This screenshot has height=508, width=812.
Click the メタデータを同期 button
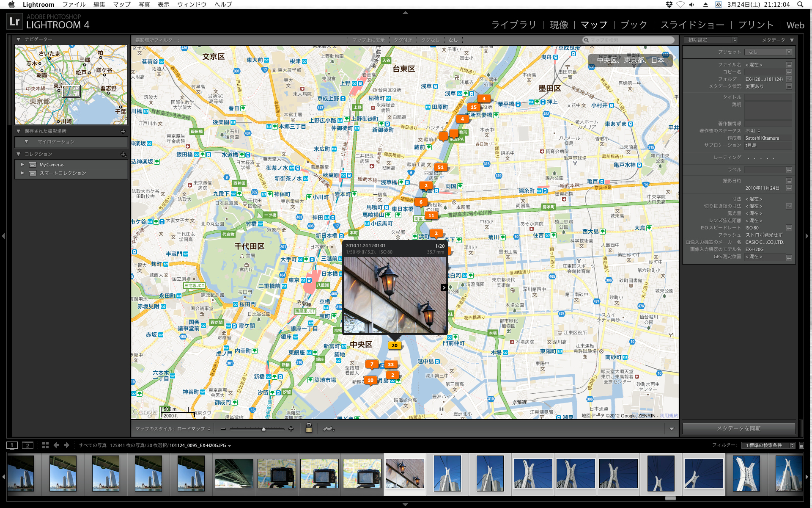pyautogui.click(x=738, y=428)
